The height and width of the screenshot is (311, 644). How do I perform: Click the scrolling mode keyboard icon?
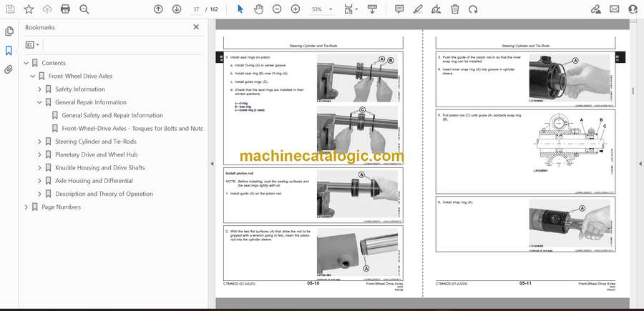click(372, 9)
